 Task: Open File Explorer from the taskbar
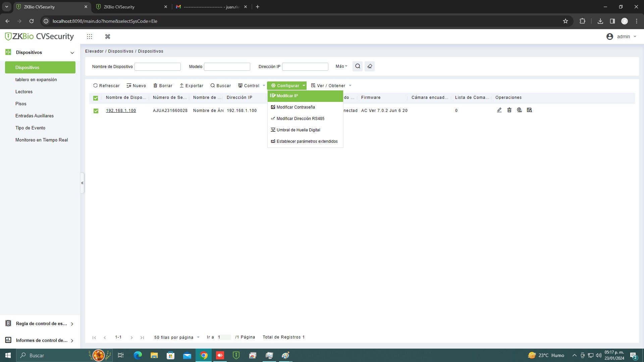click(x=154, y=355)
